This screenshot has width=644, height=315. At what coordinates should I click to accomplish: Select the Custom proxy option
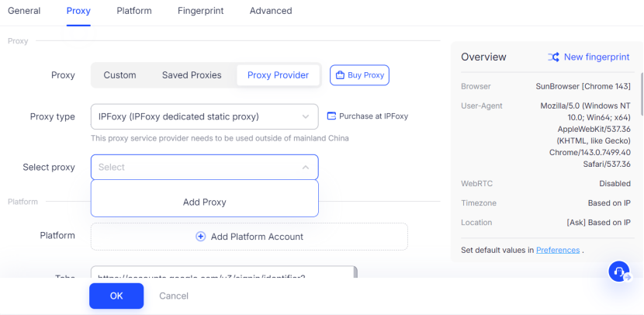119,75
